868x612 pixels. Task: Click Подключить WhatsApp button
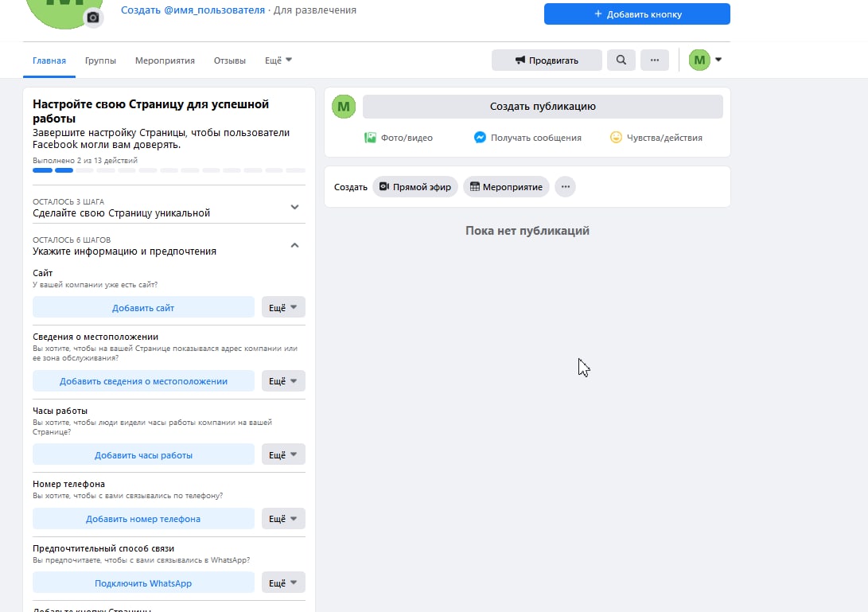[143, 583]
